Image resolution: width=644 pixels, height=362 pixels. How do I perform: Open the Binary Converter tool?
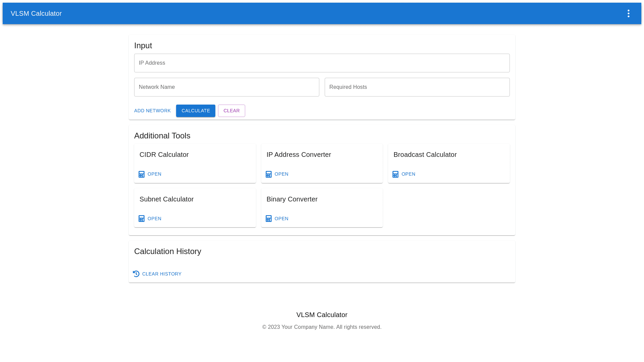tap(281, 219)
